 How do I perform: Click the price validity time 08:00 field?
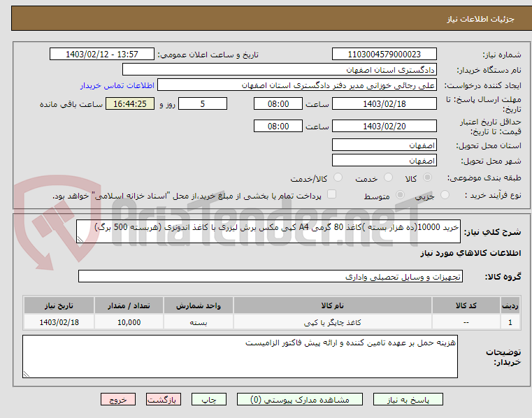pos(278,127)
